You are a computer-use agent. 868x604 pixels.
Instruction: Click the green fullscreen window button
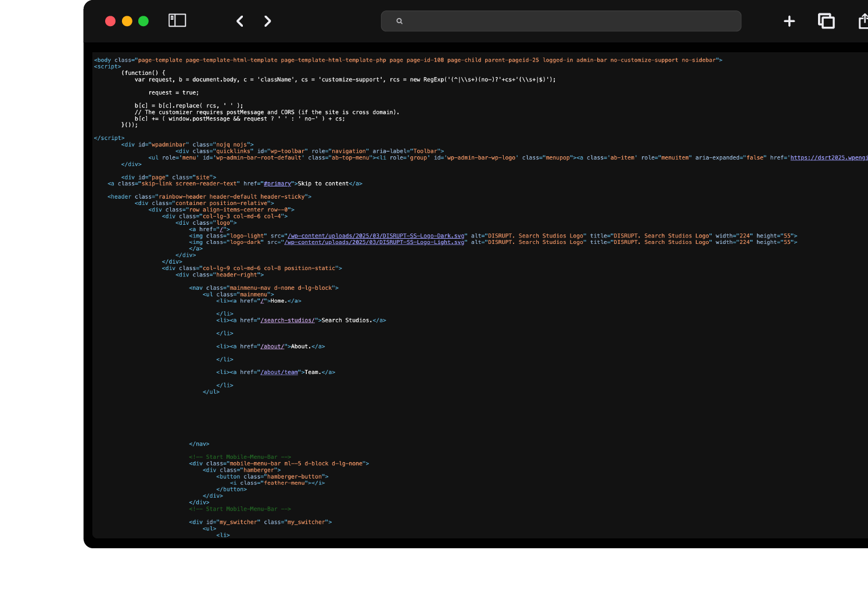(x=144, y=21)
